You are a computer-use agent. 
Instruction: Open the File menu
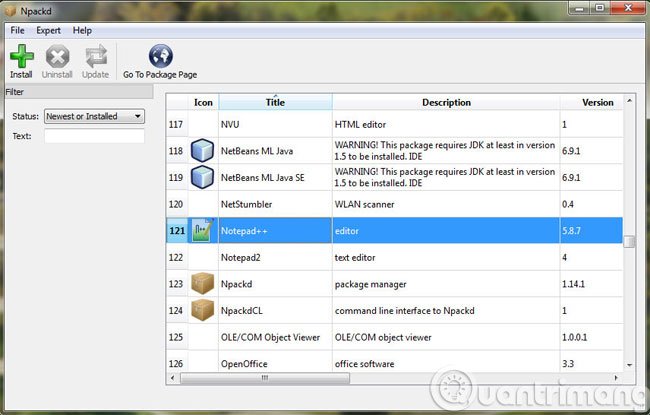coord(17,30)
